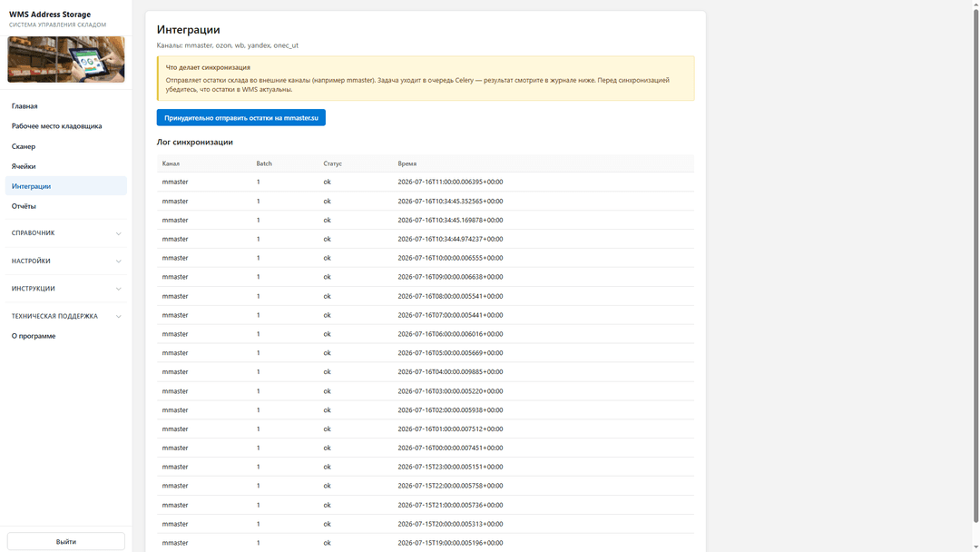
Task: Click the Время column header
Action: (x=407, y=163)
